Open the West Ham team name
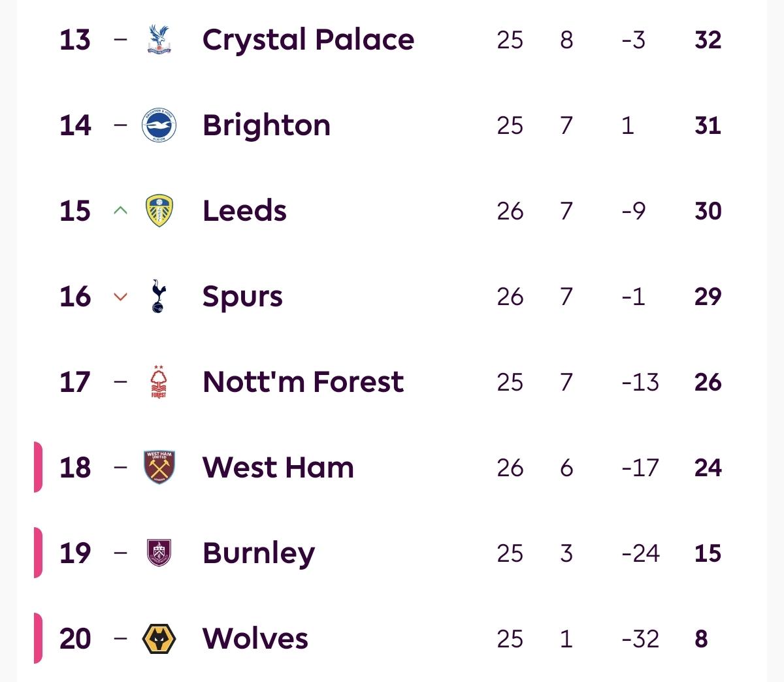 tap(278, 468)
